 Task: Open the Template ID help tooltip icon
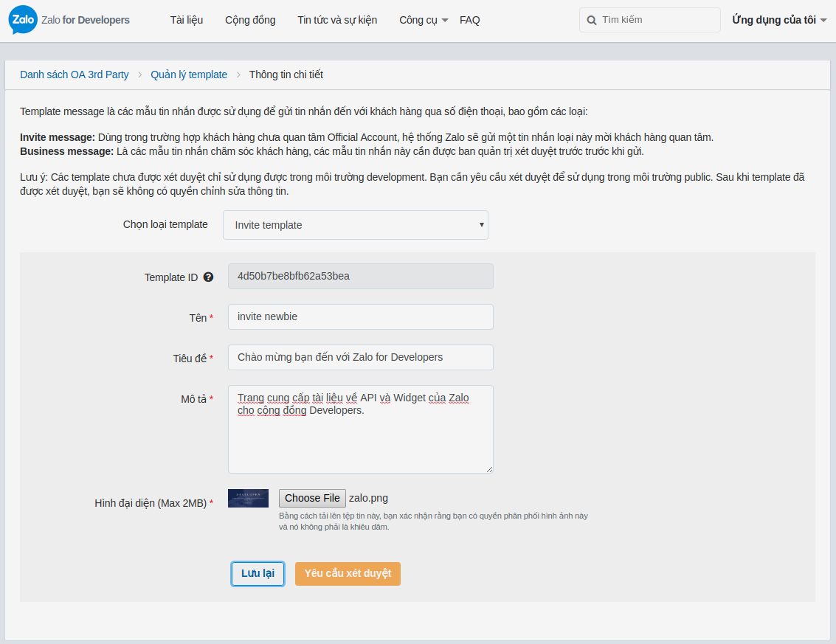click(x=209, y=277)
